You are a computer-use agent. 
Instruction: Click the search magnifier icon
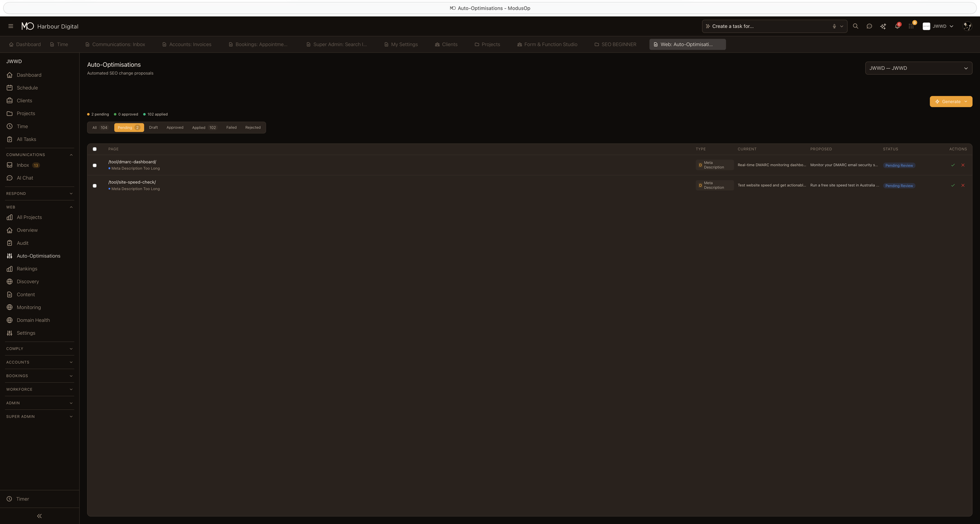pyautogui.click(x=855, y=26)
